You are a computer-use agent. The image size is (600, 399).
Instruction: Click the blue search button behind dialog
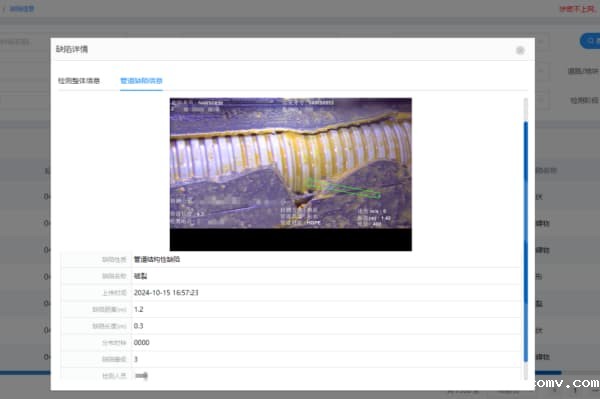tap(590, 41)
